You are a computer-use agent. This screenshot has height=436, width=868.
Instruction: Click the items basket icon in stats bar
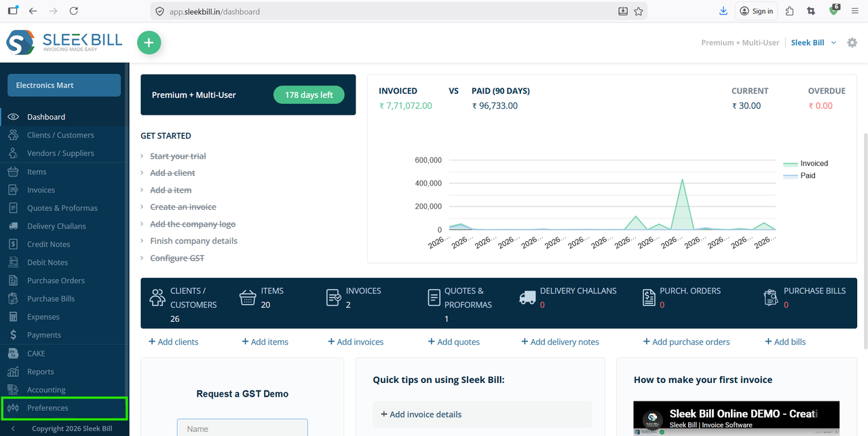tap(248, 297)
